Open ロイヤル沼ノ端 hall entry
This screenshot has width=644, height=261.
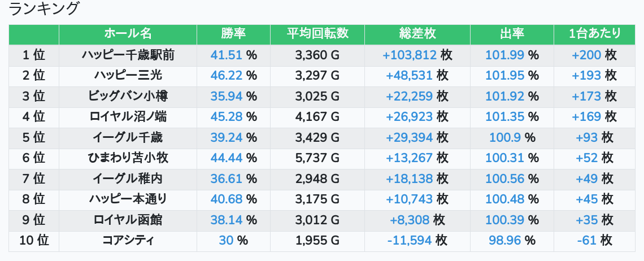[x=128, y=117]
